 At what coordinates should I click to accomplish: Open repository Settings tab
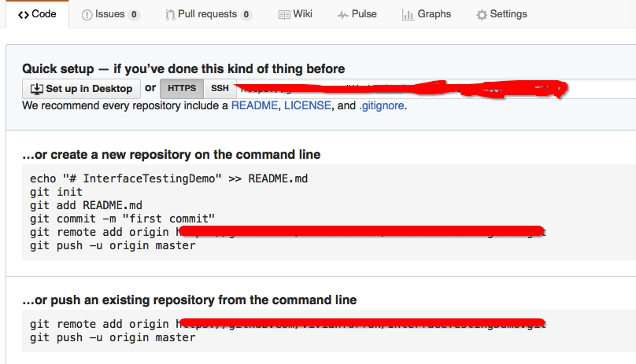[x=501, y=14]
